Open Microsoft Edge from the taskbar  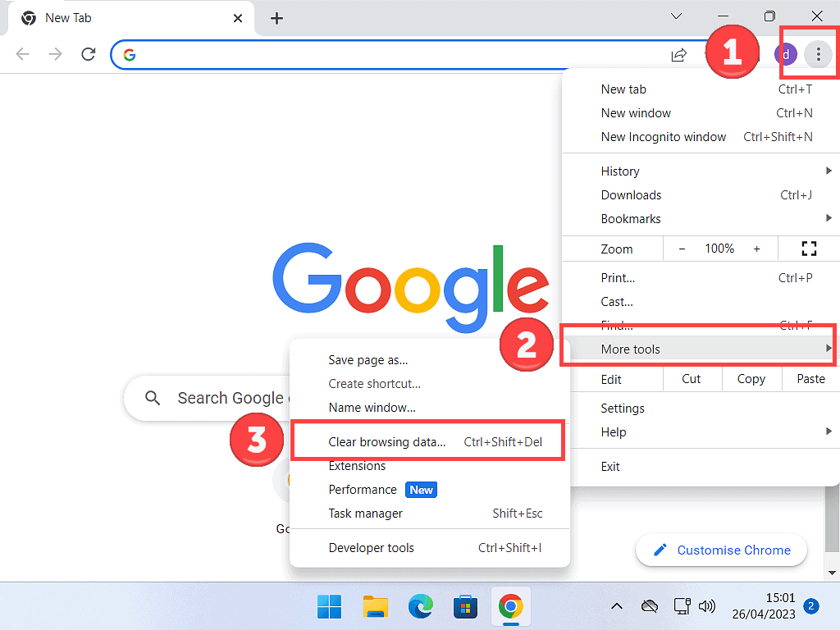pyautogui.click(x=420, y=605)
